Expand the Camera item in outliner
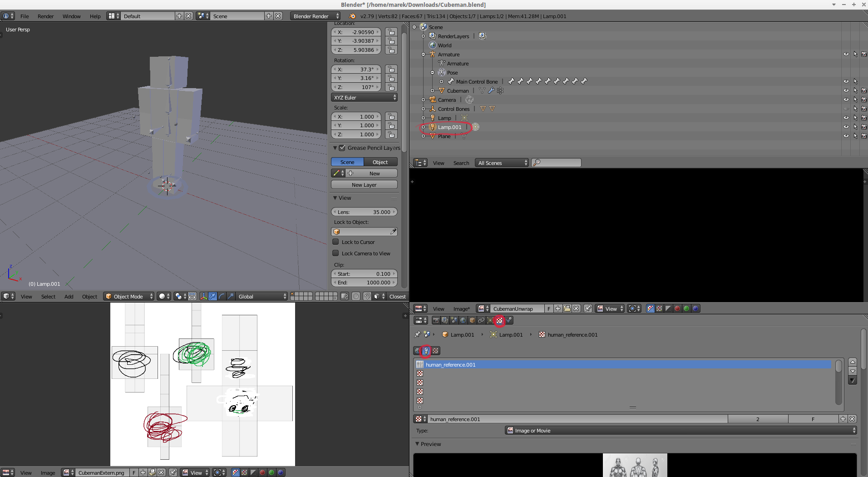 423,99
